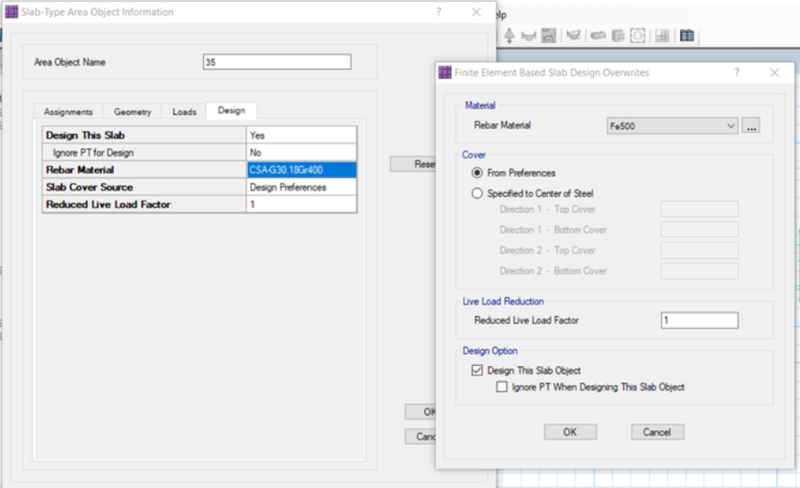Click the strip forces diagram toolbar icon
This screenshot has height=488, width=800.
[x=573, y=35]
